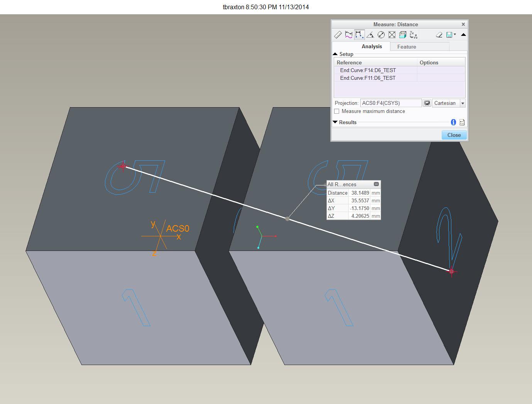Click the save analysis floppy icon

(x=449, y=35)
